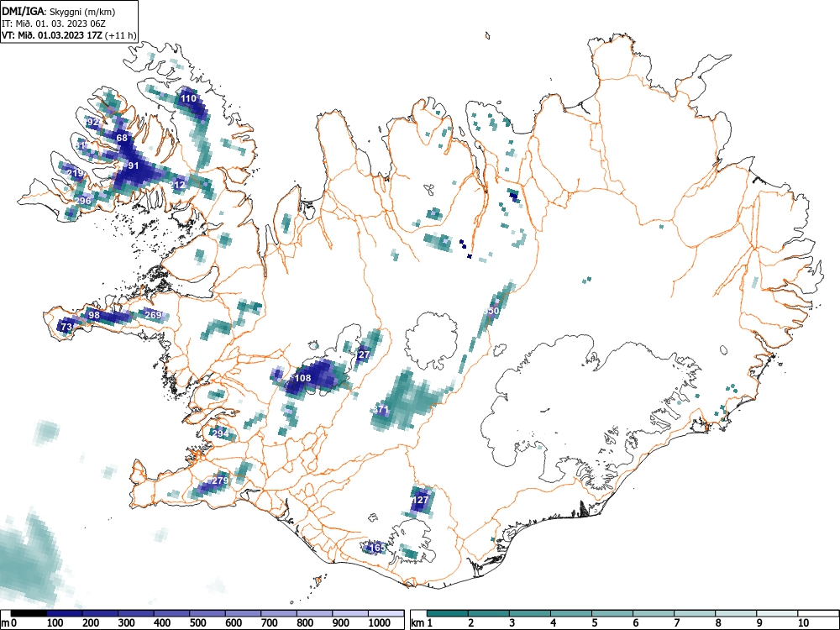Click the "279" value on Reykjanes peninsula

pyautogui.click(x=221, y=480)
